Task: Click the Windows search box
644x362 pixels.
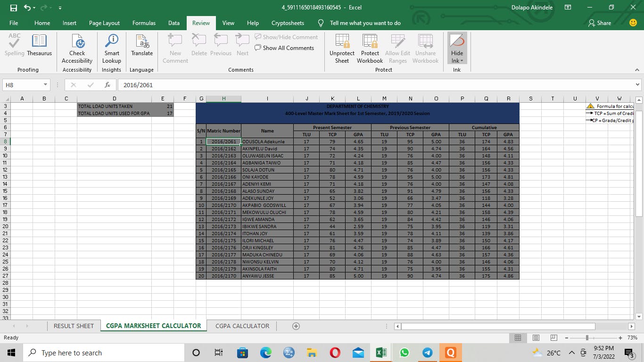Action: click(103, 353)
